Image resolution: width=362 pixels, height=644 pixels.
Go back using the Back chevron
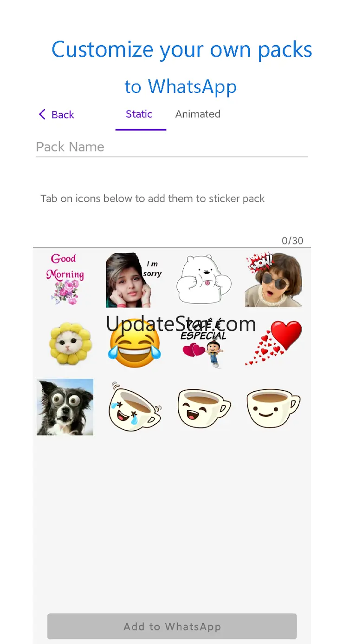click(42, 114)
